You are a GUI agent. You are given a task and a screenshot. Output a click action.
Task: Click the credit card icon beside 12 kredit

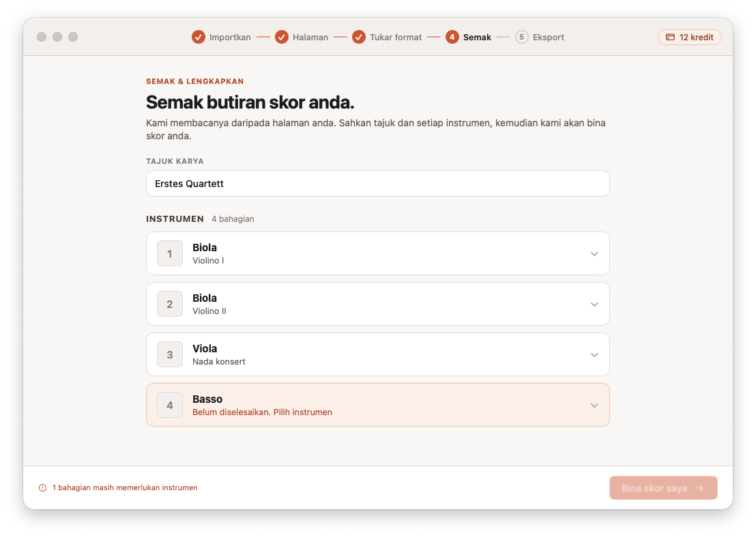tap(670, 37)
